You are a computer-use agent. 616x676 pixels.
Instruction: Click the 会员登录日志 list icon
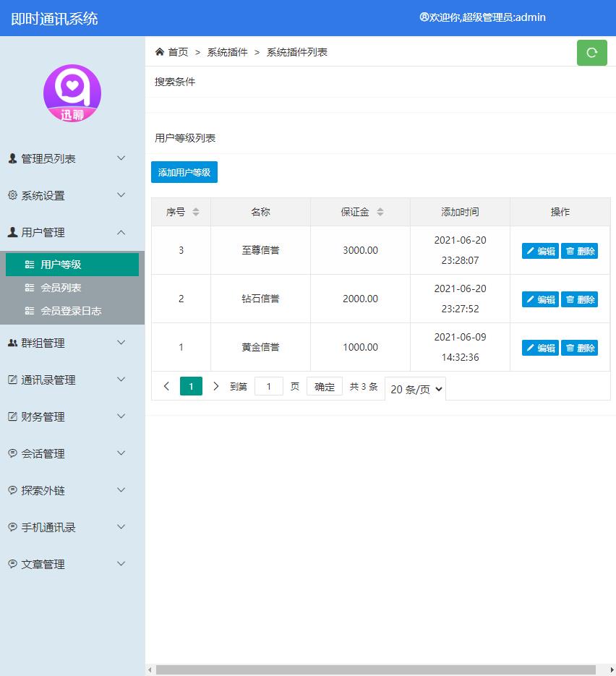30,311
